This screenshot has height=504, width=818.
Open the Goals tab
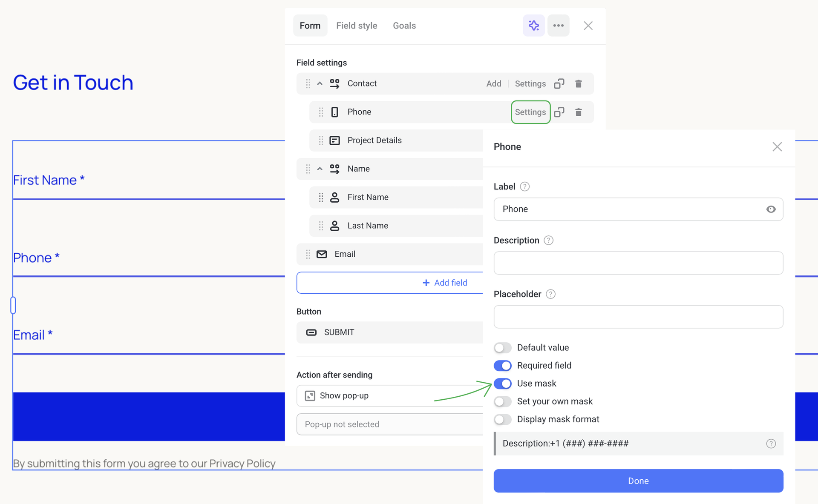pos(404,26)
